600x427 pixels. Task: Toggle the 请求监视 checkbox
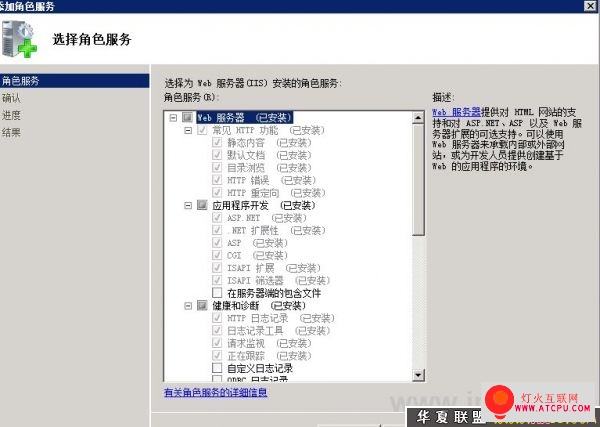(217, 343)
